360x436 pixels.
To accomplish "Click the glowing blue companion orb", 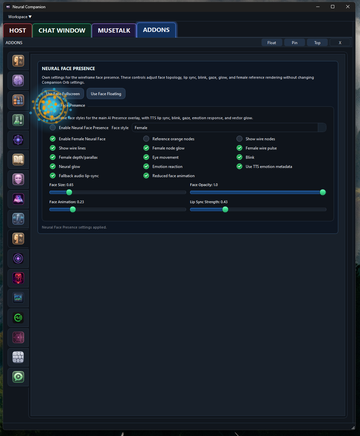I will [x=51, y=106].
